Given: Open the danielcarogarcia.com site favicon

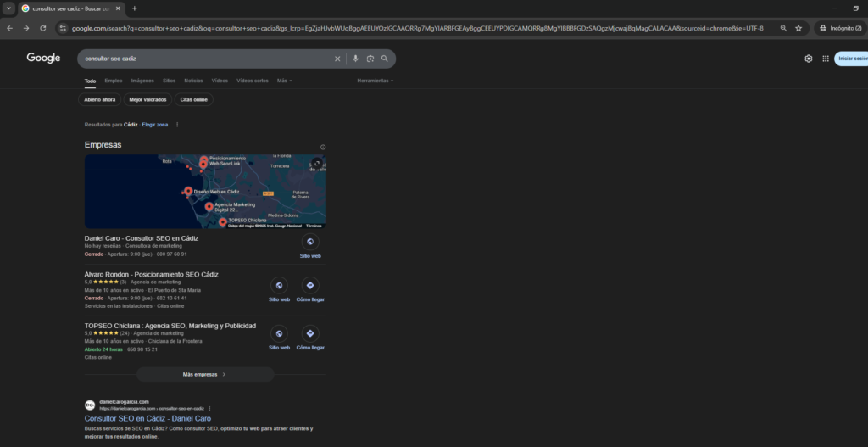Looking at the screenshot, I should (x=90, y=405).
